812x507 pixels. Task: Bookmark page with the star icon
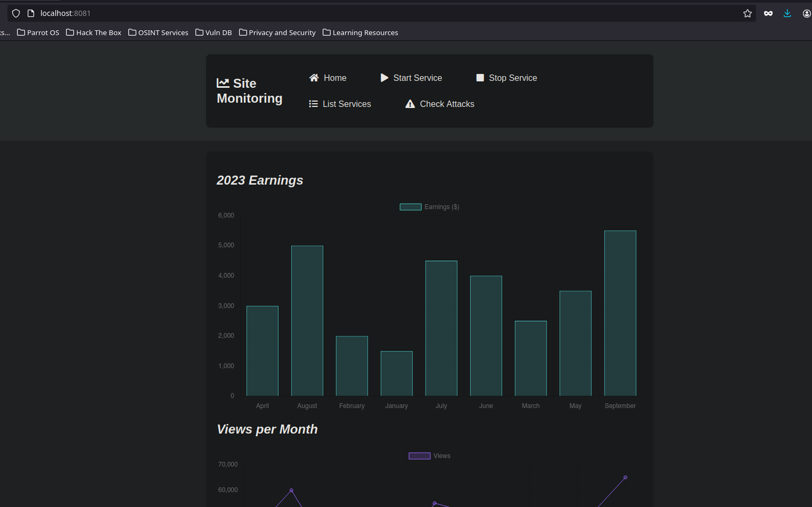coord(748,13)
